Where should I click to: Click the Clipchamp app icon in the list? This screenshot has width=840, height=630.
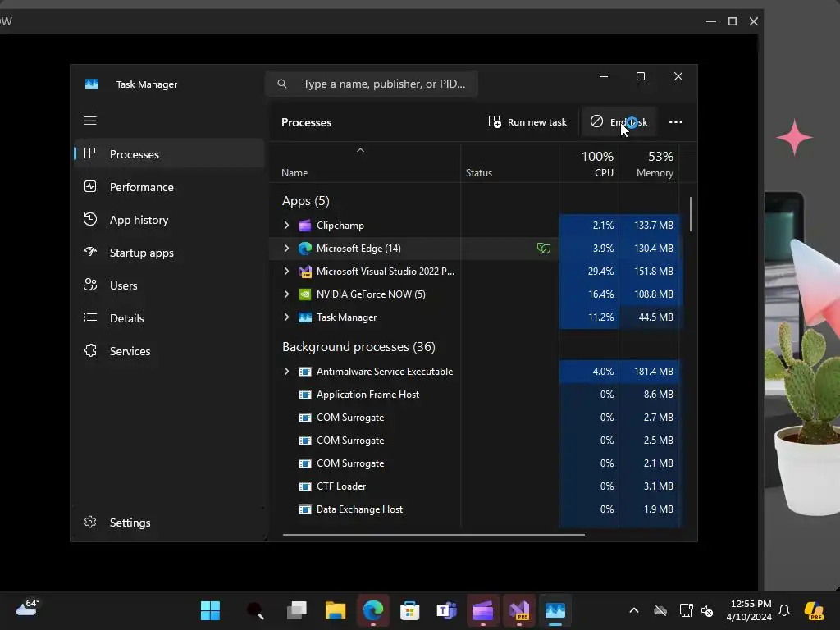(x=305, y=226)
